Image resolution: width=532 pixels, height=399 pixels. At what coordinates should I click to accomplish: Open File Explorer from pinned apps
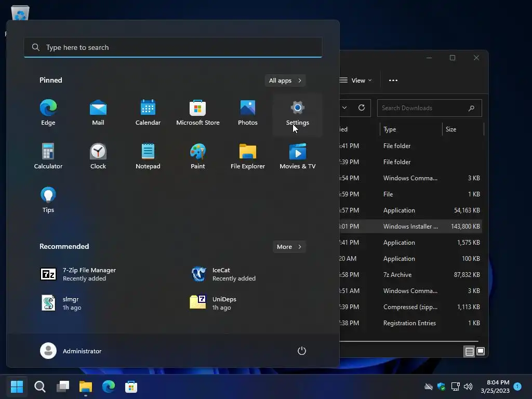click(x=248, y=156)
